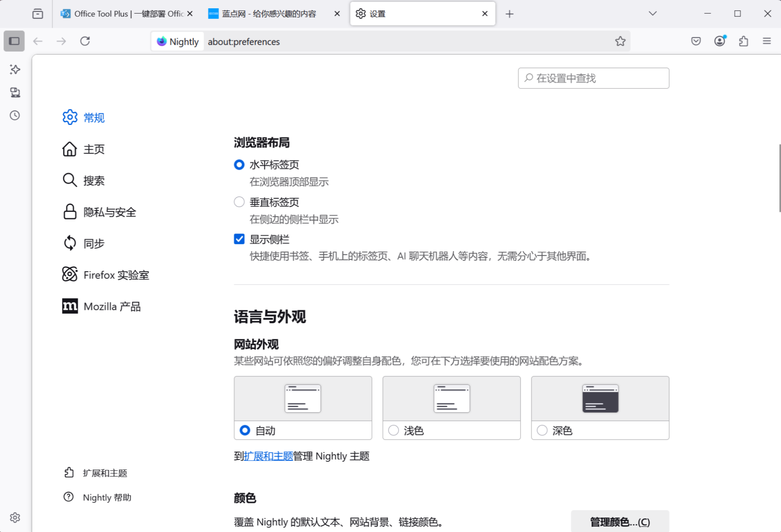This screenshot has height=532, width=781.
Task: Open the Extensions puzzle icon
Action: (x=743, y=41)
